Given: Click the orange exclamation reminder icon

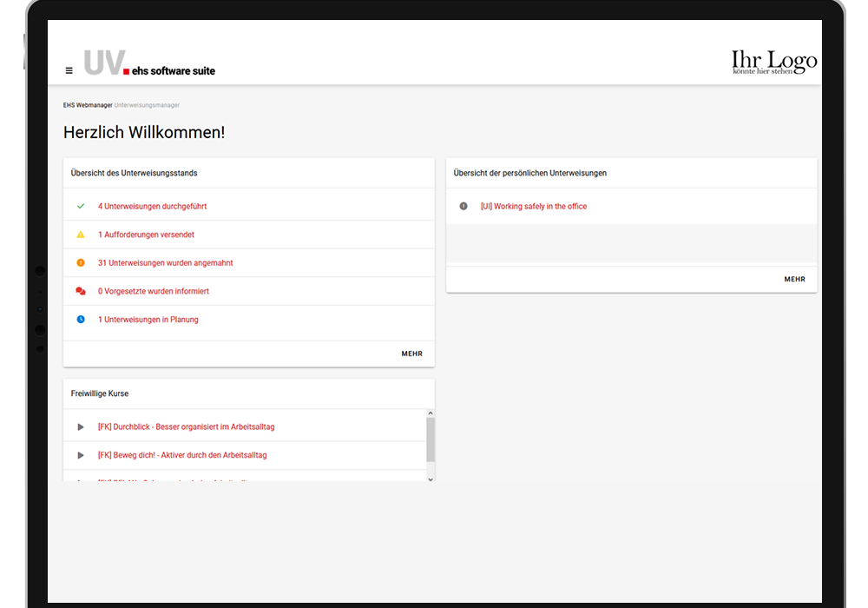Looking at the screenshot, I should click(x=81, y=263).
